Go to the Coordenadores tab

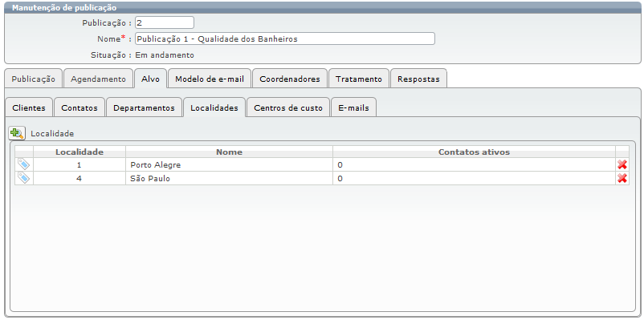click(x=290, y=79)
